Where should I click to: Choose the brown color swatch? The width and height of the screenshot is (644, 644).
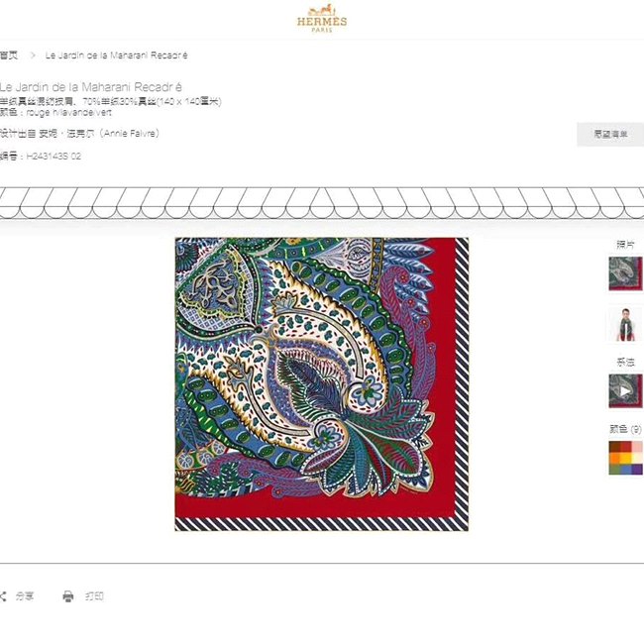[614, 447]
